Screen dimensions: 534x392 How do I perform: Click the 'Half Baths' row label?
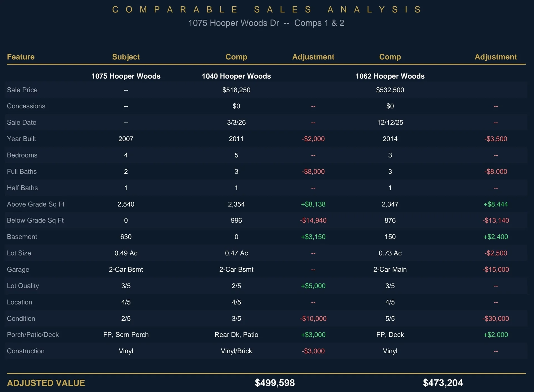[22, 188]
